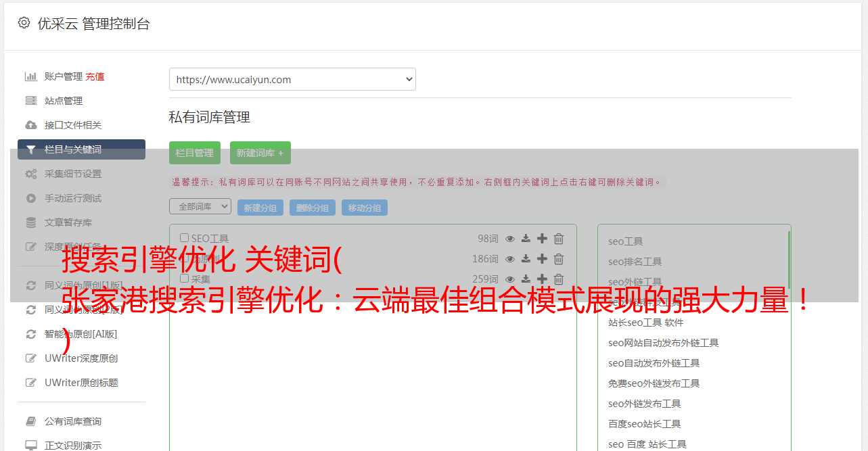This screenshot has width=868, height=451.
Task: Click the download icon in the 186词 row
Action: coord(526,259)
